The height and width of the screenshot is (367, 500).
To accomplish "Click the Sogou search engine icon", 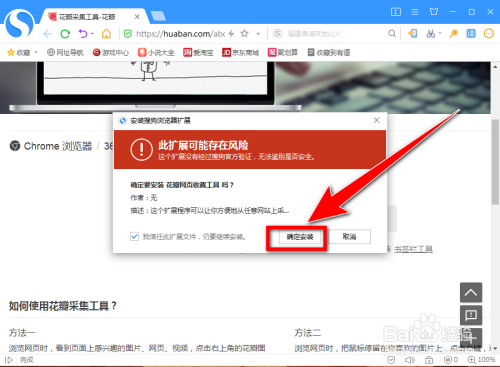I will click(x=277, y=34).
